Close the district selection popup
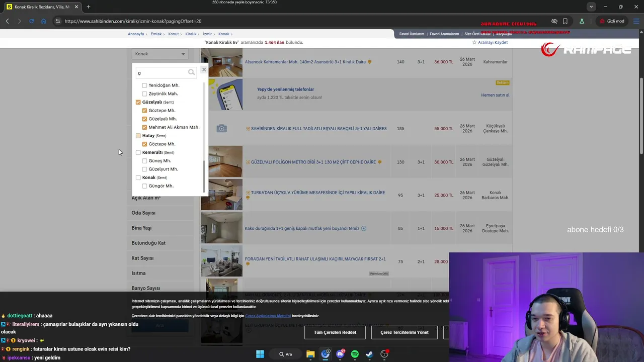The width and height of the screenshot is (644, 362). tap(204, 69)
